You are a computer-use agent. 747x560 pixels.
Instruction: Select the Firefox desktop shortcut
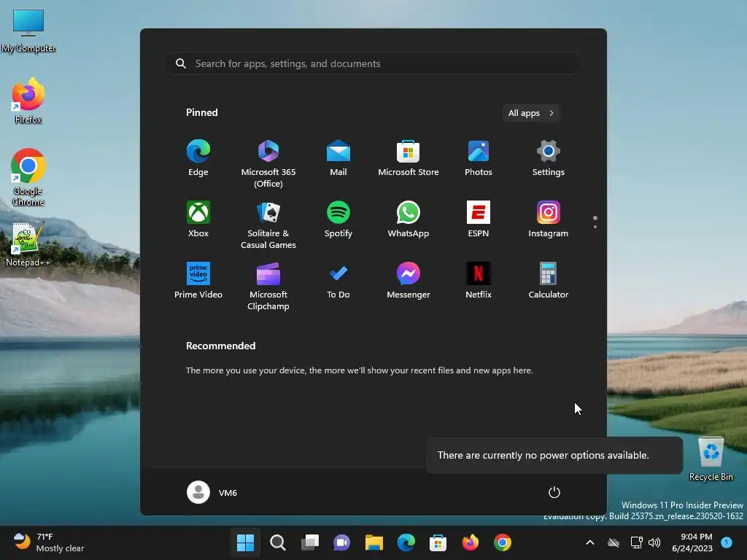click(28, 101)
